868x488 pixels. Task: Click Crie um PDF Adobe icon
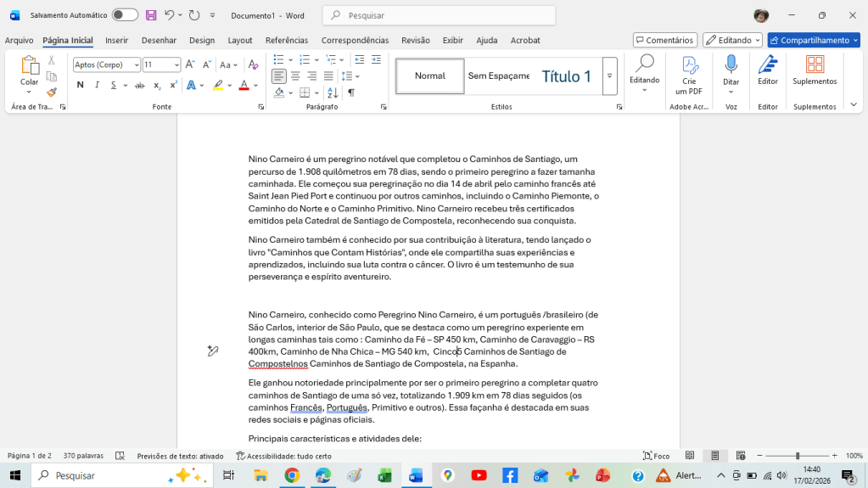pyautogui.click(x=688, y=76)
